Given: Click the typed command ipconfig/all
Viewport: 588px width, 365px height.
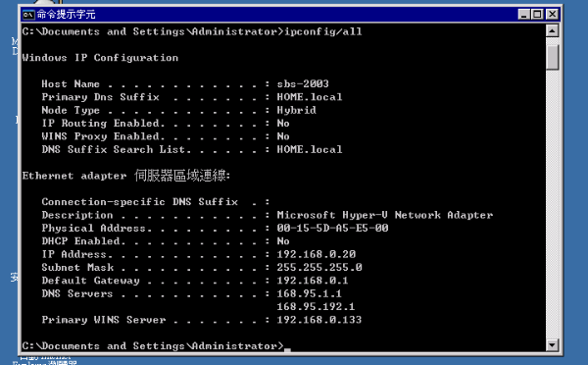Looking at the screenshot, I should click(322, 31).
